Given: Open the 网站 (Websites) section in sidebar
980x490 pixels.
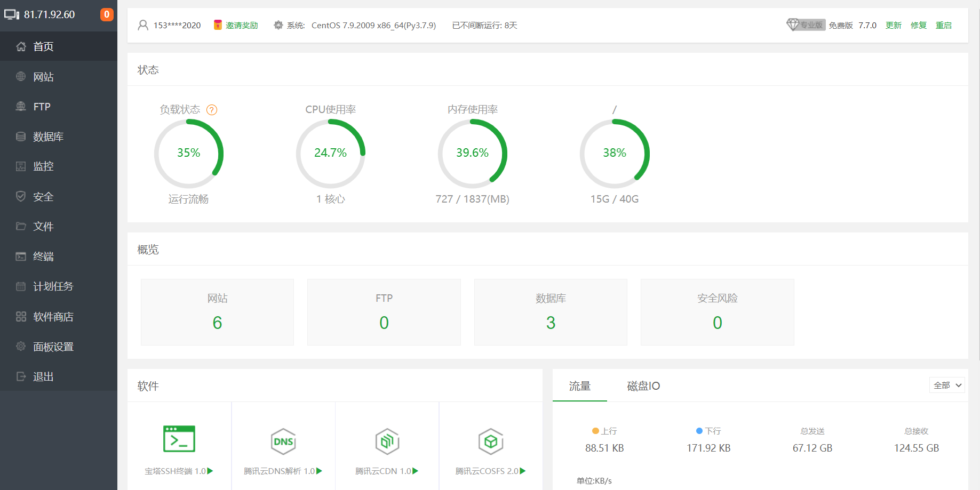Looking at the screenshot, I should (44, 76).
